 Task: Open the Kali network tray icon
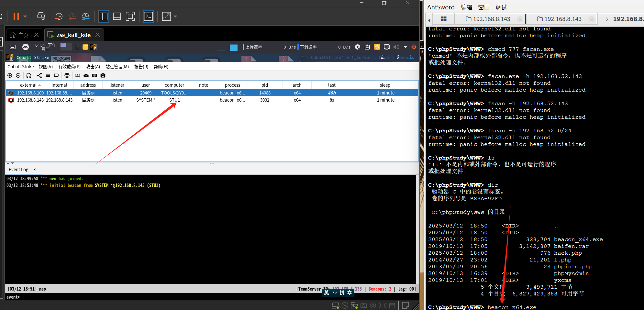[x=387, y=47]
